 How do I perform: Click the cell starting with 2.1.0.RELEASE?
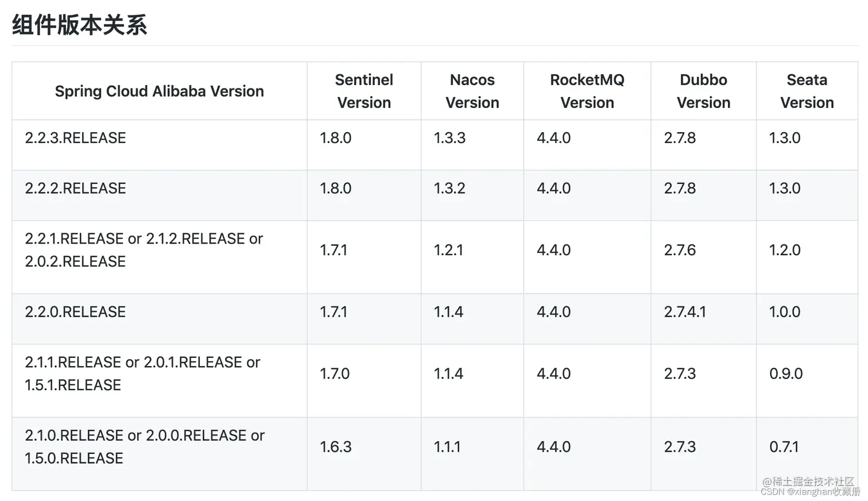[x=144, y=447]
